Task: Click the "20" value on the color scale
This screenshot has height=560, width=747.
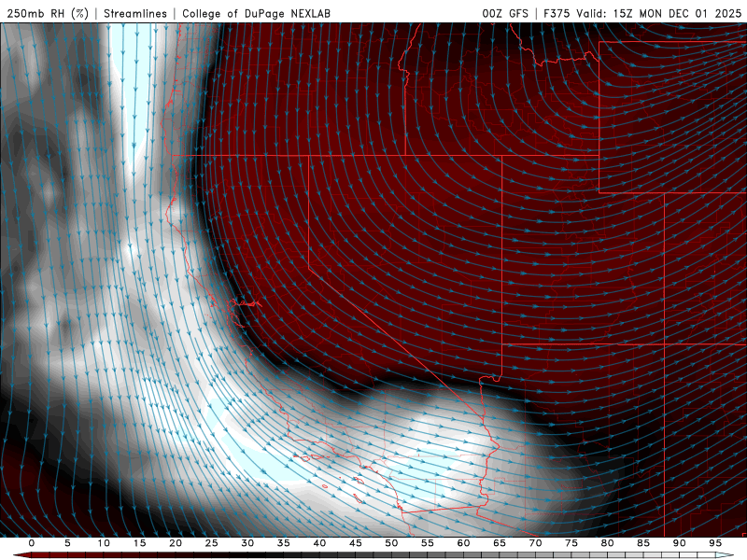Action: coord(176,543)
